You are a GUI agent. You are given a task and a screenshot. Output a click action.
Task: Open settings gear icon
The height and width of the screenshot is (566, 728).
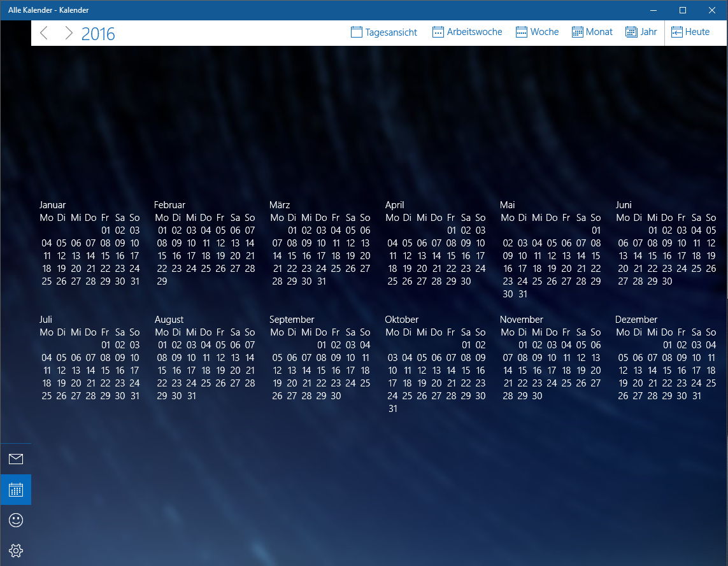click(x=16, y=551)
